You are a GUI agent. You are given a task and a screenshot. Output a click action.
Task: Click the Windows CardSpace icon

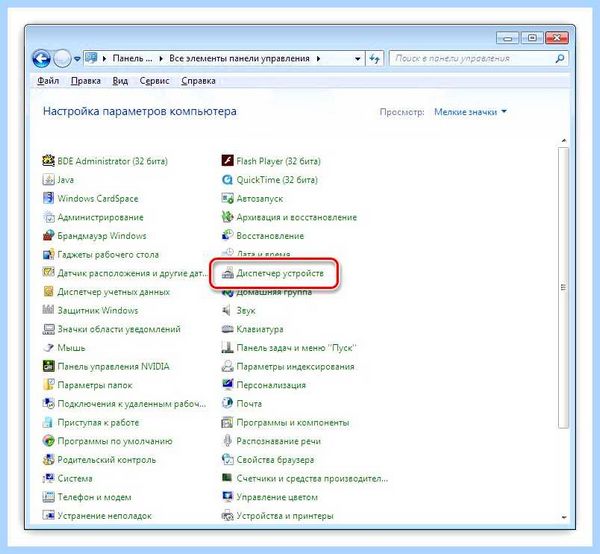pyautogui.click(x=48, y=198)
